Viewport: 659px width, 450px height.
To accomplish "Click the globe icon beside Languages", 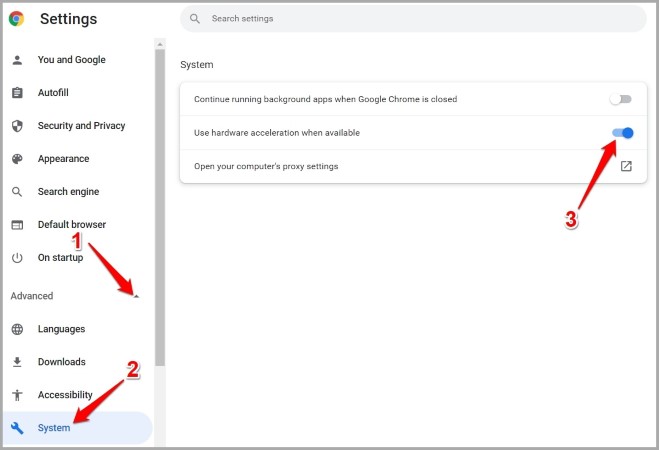I will [x=17, y=329].
